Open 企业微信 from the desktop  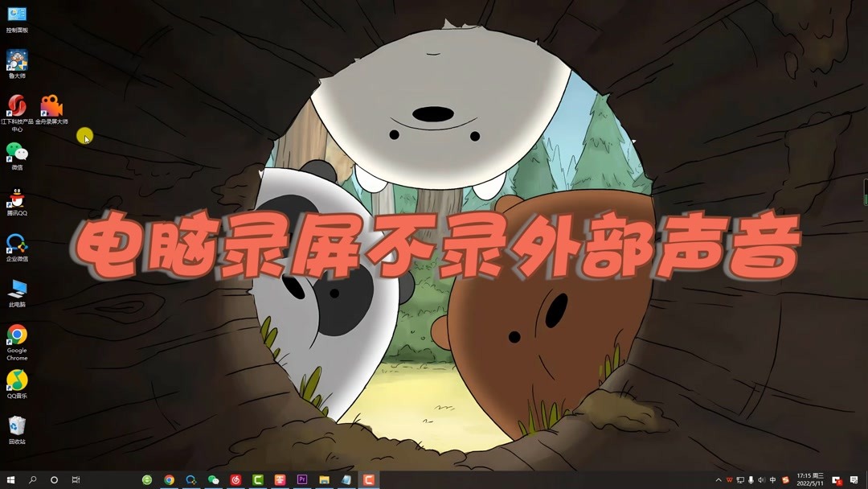click(17, 244)
